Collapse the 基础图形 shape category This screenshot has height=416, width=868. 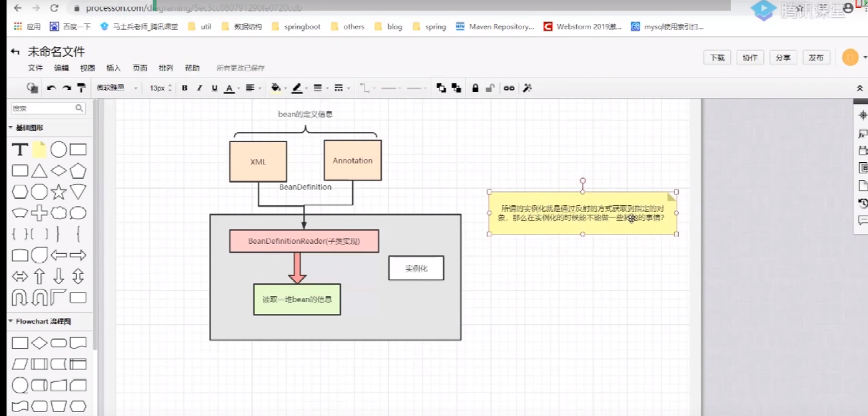(x=30, y=127)
